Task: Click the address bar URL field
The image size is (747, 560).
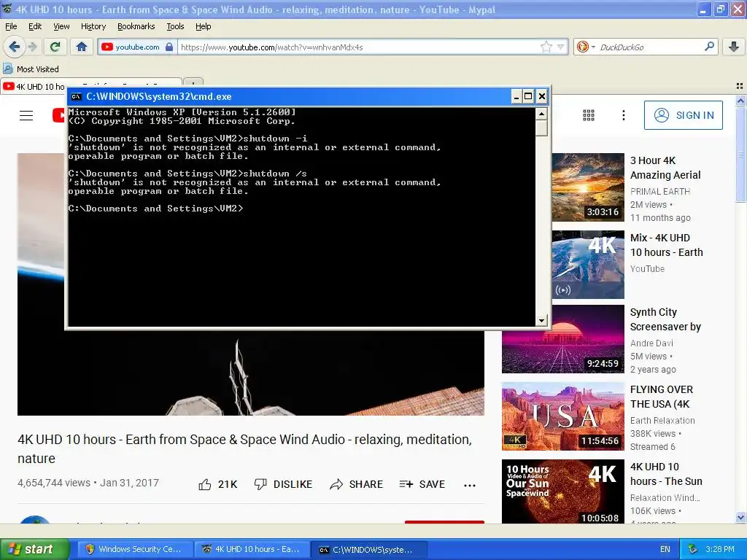Action: 358,47
